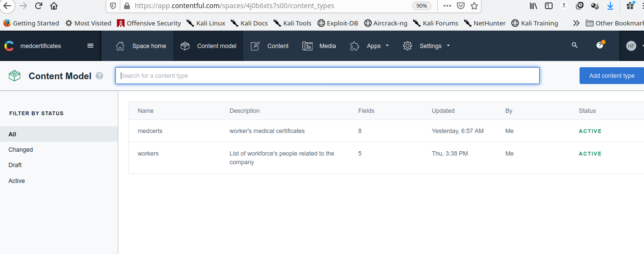Click the Content Model help tooltip icon
Viewport: 644px width, 254px height.
coord(100,76)
